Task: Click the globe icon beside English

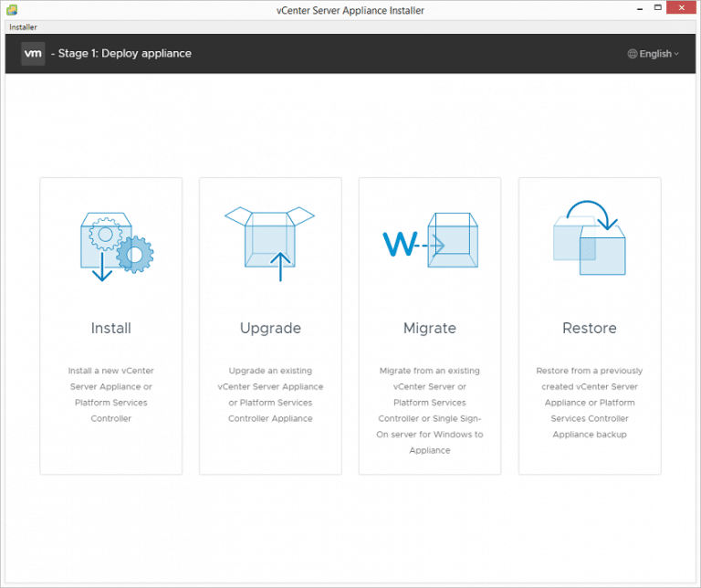Action: click(633, 54)
